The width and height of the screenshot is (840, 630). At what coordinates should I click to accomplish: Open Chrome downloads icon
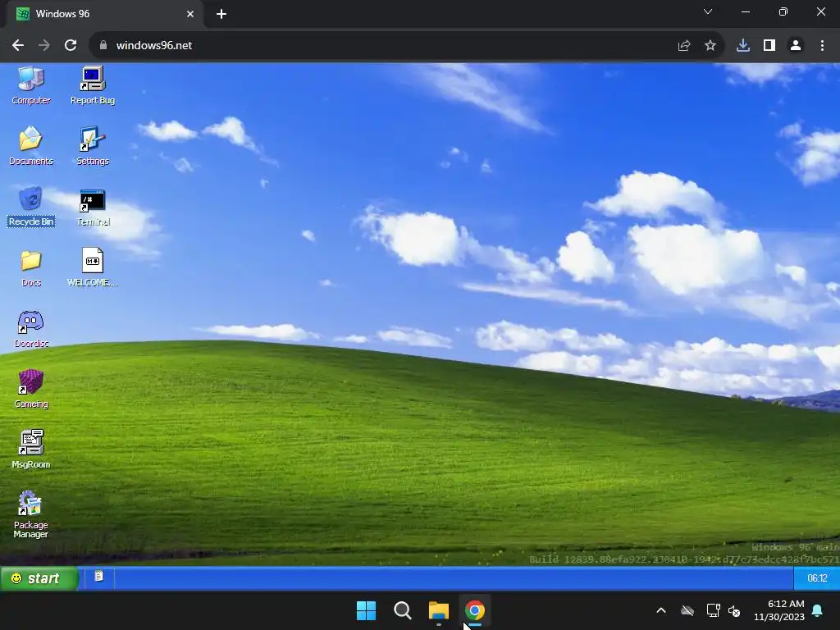[x=743, y=46]
